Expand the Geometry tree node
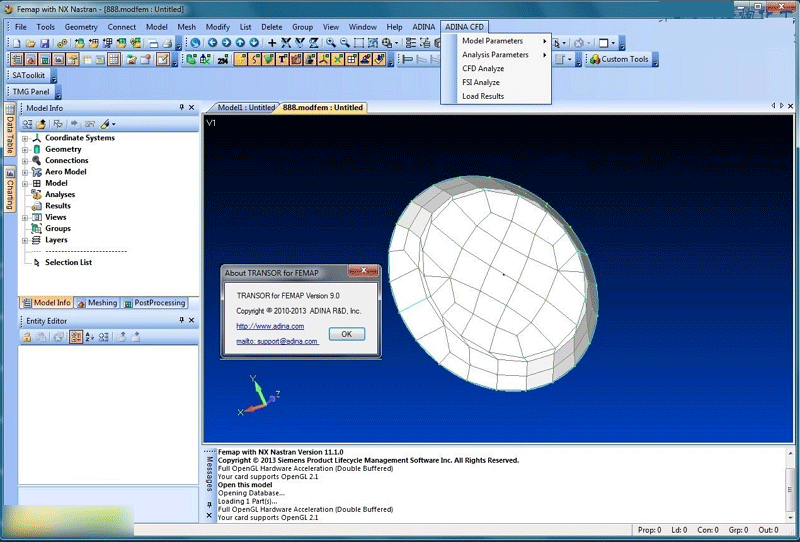 coord(24,150)
